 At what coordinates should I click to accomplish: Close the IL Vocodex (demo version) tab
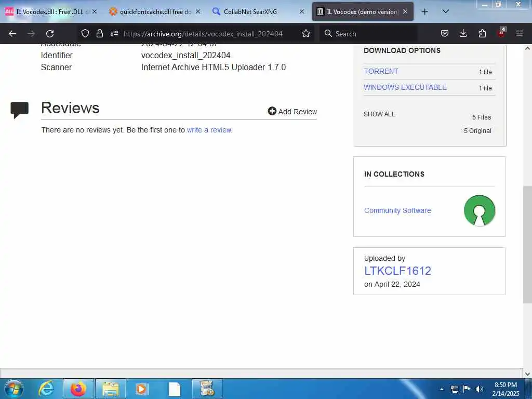405,11
